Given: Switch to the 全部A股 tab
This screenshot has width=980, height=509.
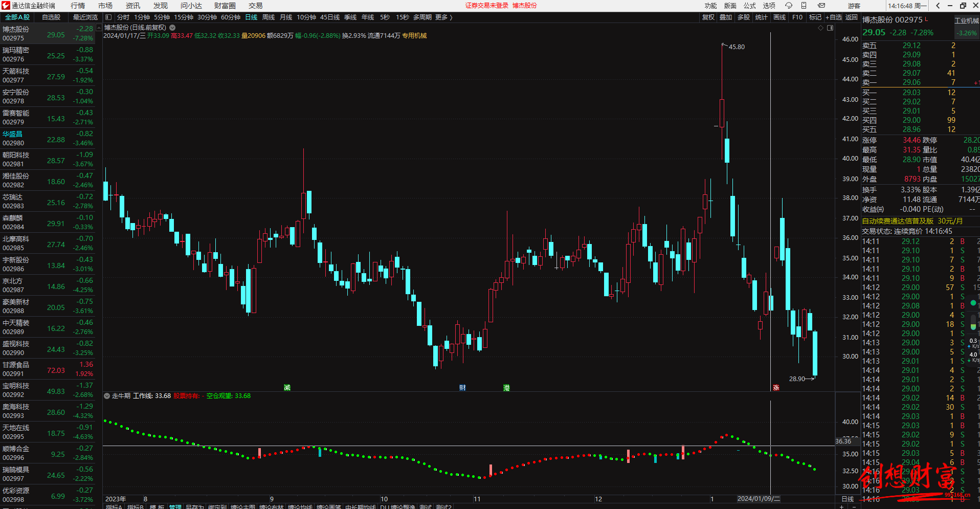Looking at the screenshot, I should [x=18, y=17].
